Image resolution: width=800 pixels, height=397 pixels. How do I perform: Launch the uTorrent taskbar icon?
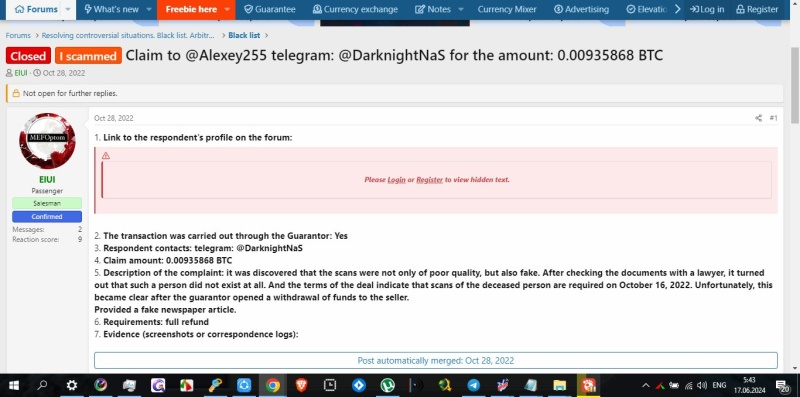click(x=388, y=385)
